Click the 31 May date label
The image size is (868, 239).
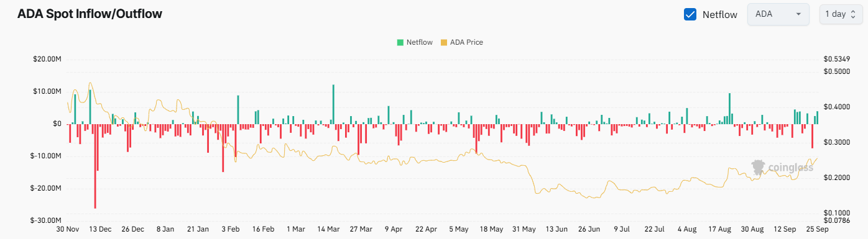click(x=524, y=230)
